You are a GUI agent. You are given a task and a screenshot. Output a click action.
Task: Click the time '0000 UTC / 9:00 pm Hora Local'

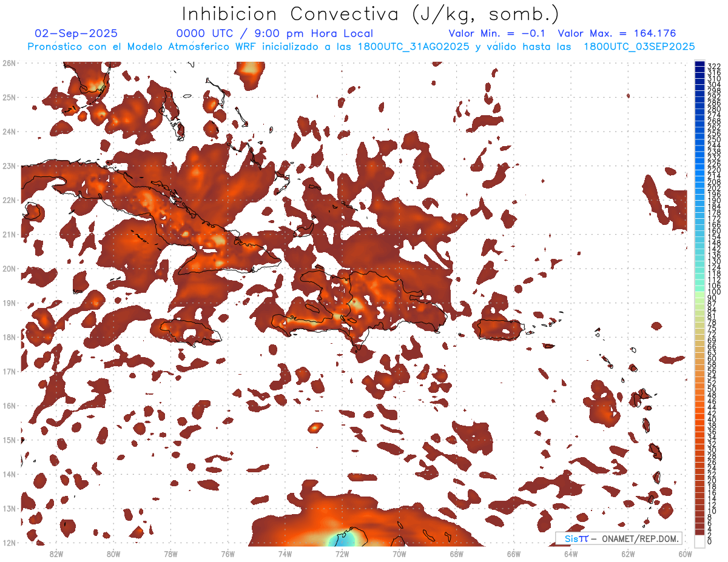275,33
